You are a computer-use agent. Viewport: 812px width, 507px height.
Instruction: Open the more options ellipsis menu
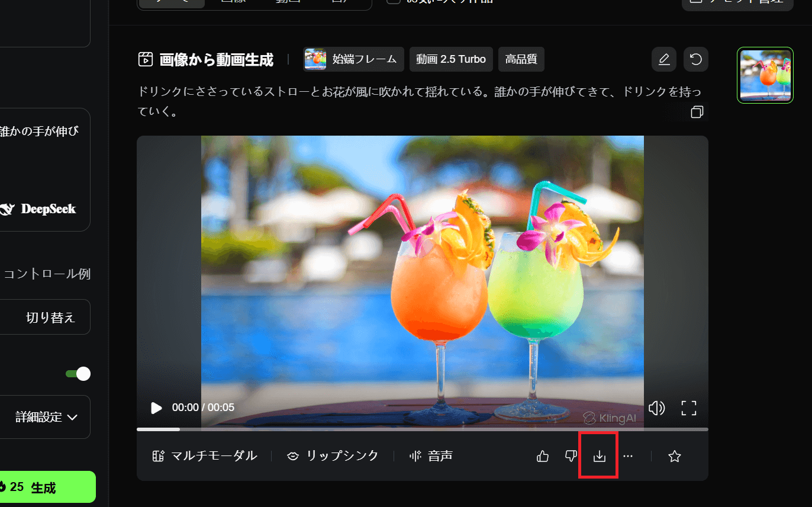coord(628,455)
